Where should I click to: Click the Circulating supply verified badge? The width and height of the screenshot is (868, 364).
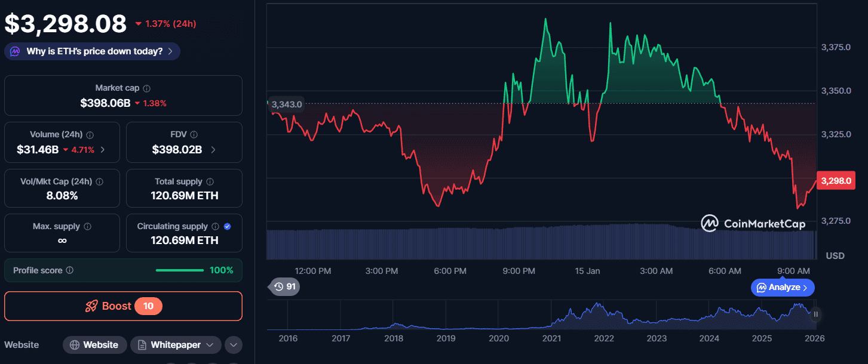(227, 227)
